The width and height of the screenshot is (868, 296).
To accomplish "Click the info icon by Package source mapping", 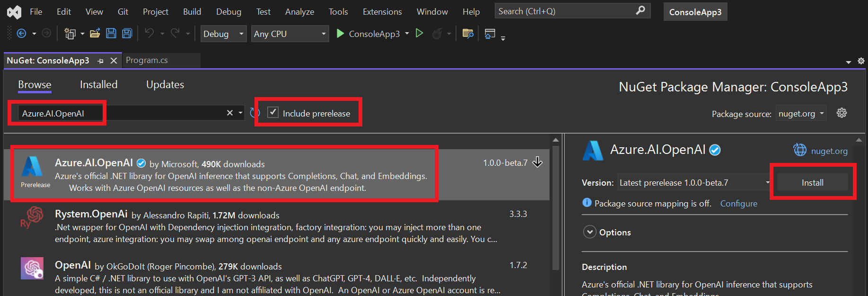I will 587,203.
